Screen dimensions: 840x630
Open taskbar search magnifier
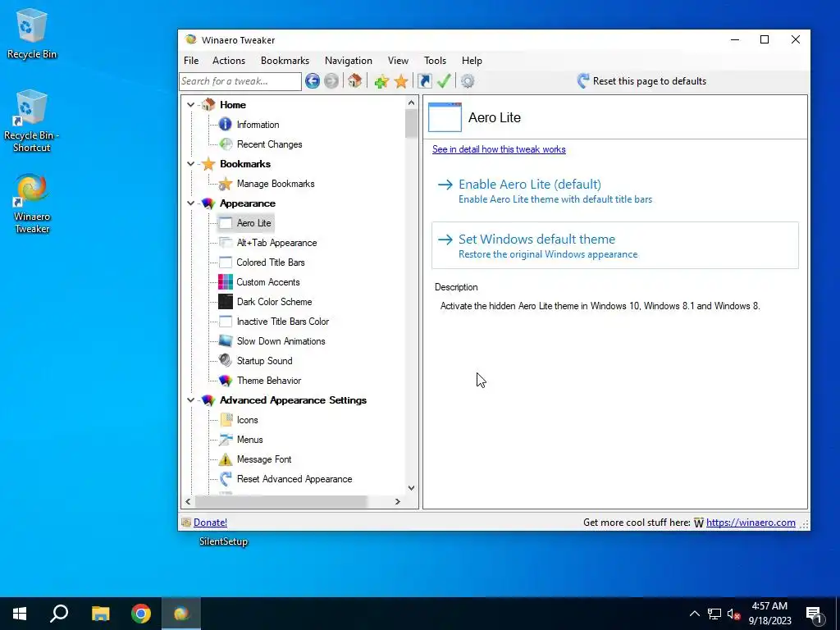(59, 614)
